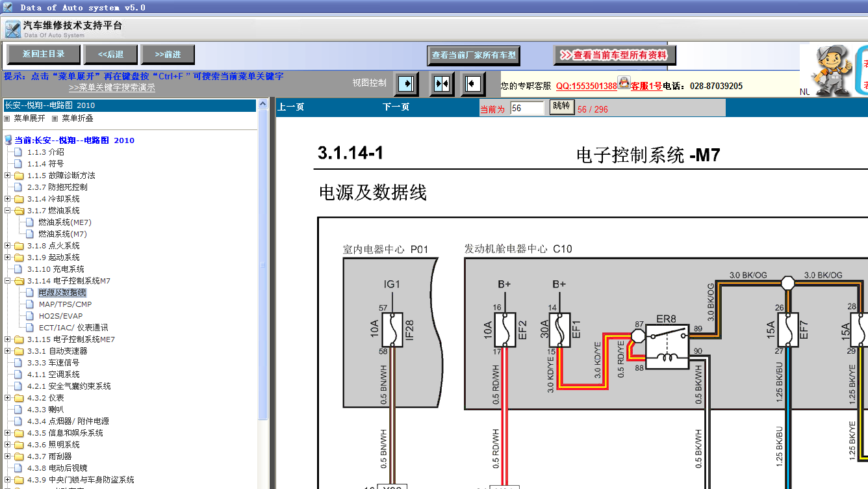Click the page icon of 1.1.4 符号
Screen dimensions: 868x489
[18, 163]
